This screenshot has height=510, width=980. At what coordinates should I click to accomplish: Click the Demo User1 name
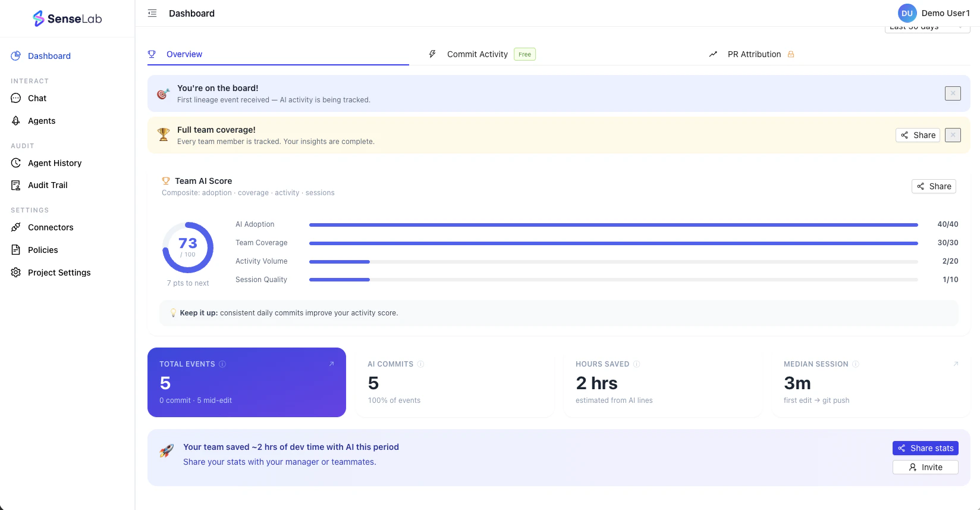click(x=946, y=13)
